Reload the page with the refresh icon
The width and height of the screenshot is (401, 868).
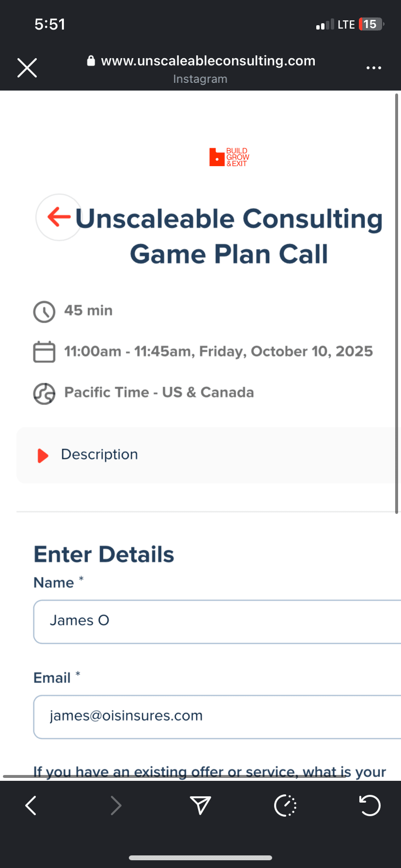(x=370, y=806)
